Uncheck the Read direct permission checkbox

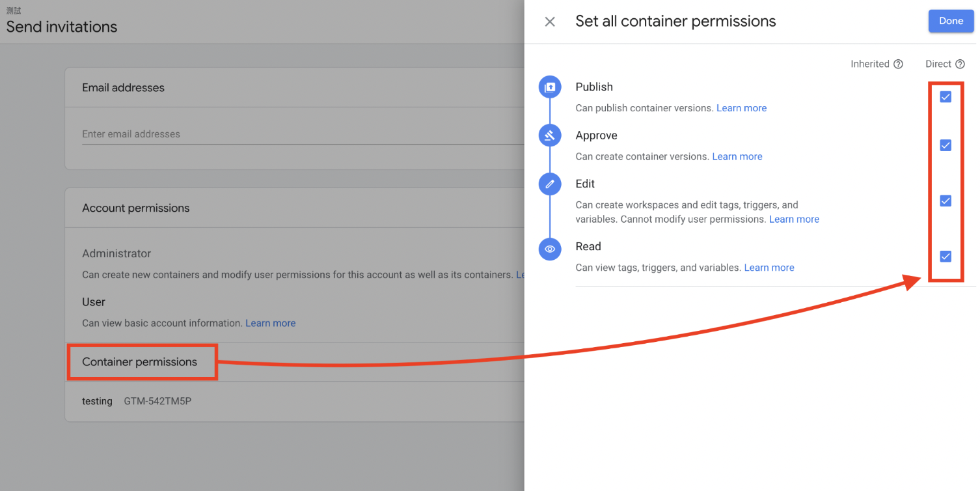[946, 256]
